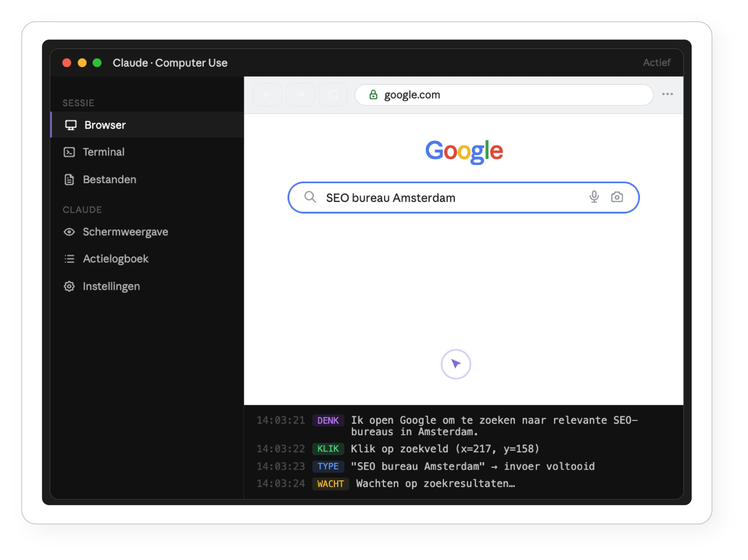Select Browser in the session sidebar
748x560 pixels.
tap(147, 125)
